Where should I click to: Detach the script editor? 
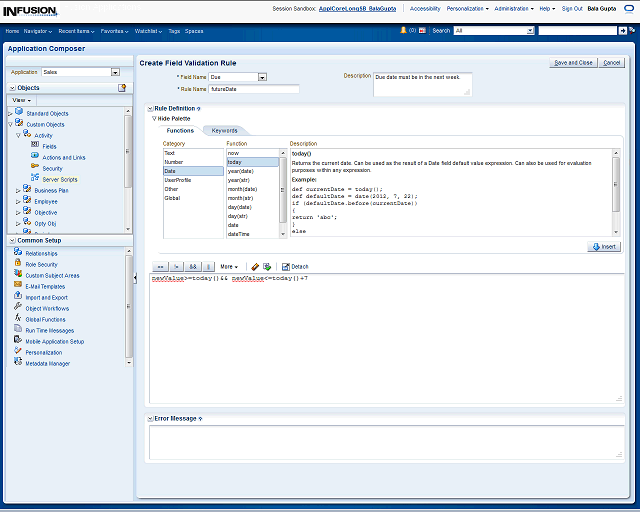click(294, 267)
